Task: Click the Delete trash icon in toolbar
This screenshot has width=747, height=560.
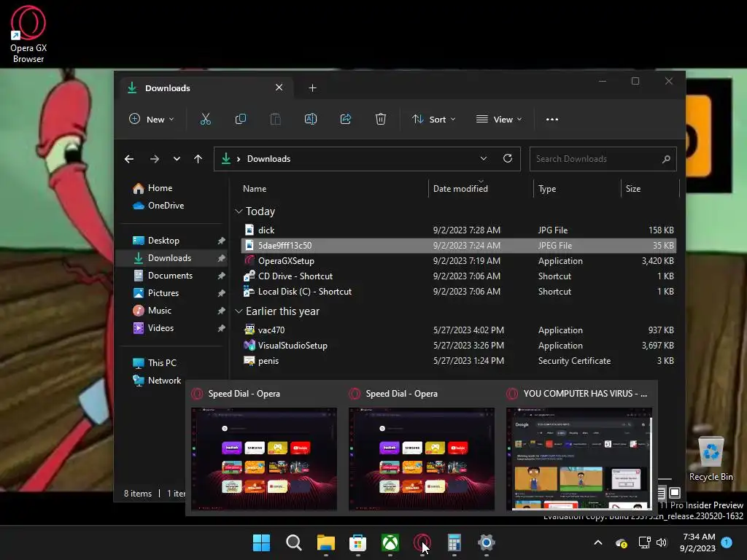Action: tap(380, 119)
